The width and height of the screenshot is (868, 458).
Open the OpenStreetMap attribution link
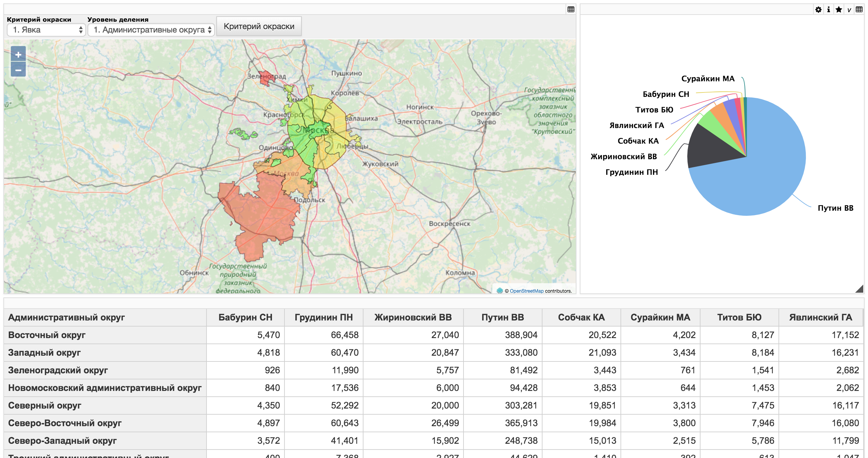pyautogui.click(x=527, y=291)
